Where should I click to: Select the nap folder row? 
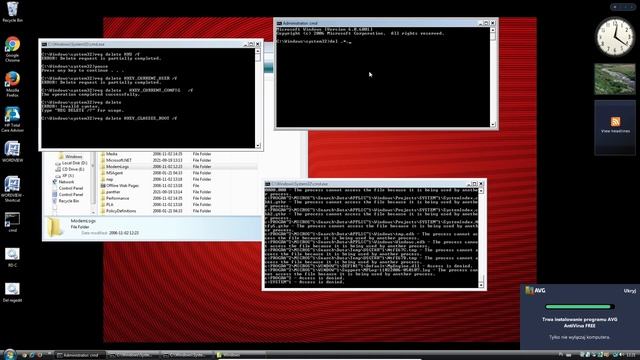[x=179, y=179]
